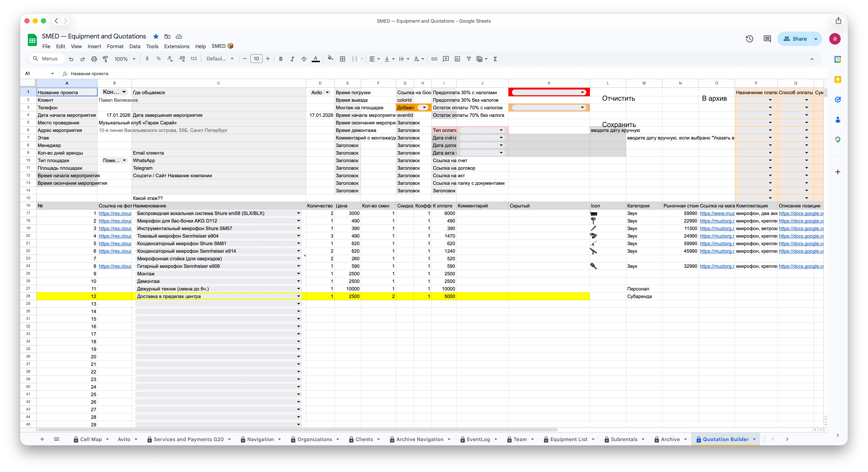Insert chart from toolbar
The height and width of the screenshot is (472, 868).
pyautogui.click(x=457, y=59)
